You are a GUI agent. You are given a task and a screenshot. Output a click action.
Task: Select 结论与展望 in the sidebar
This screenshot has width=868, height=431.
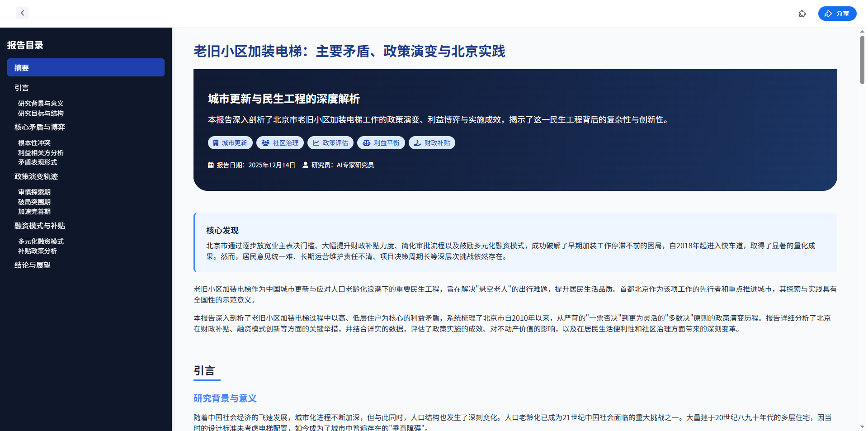[x=32, y=265]
